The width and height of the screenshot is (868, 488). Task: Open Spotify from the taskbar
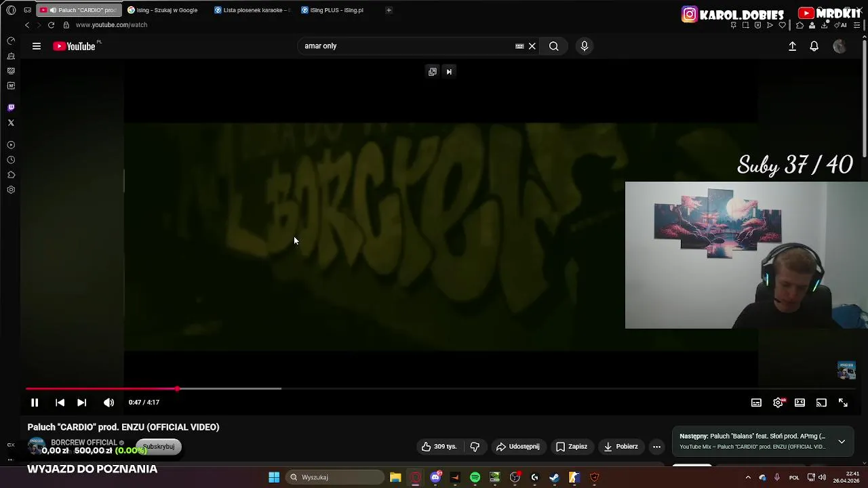[475, 477]
